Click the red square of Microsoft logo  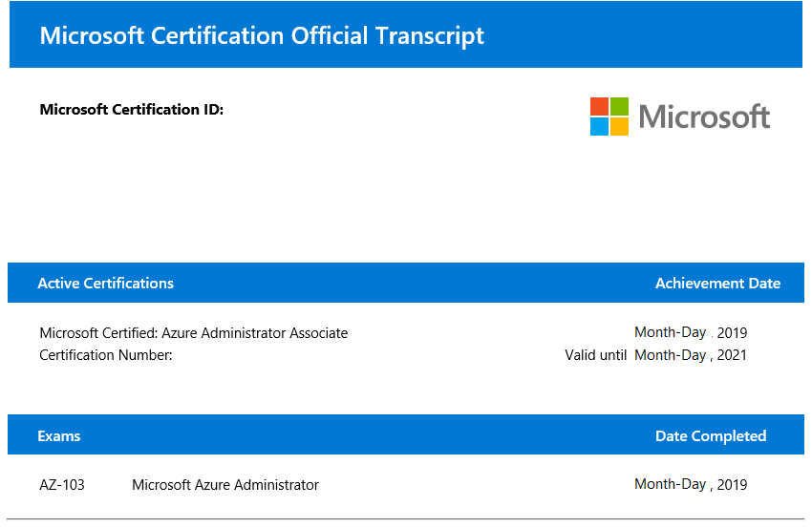[x=599, y=107]
